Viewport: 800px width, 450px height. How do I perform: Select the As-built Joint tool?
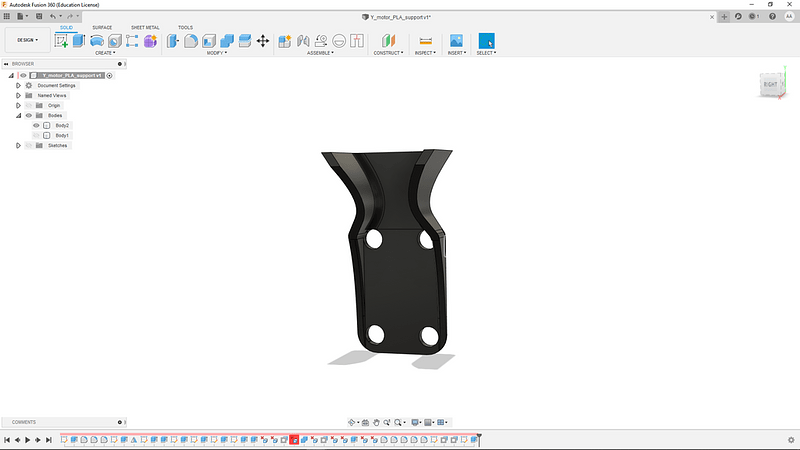(x=321, y=41)
